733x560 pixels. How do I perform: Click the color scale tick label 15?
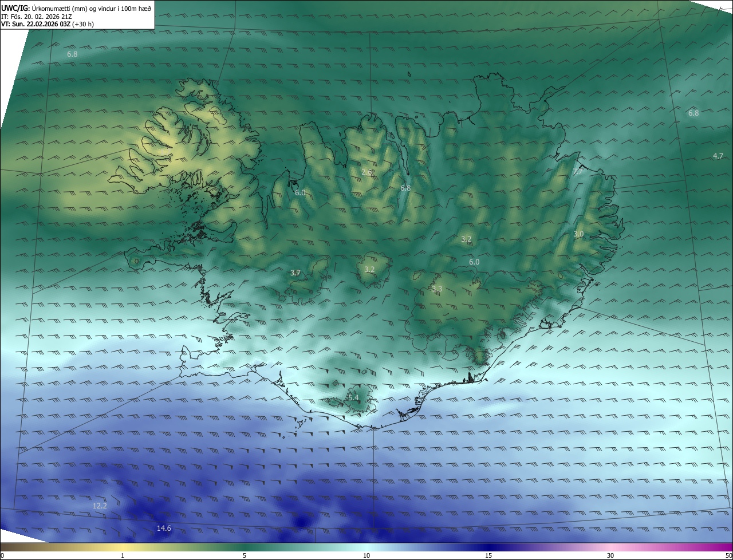click(x=488, y=555)
